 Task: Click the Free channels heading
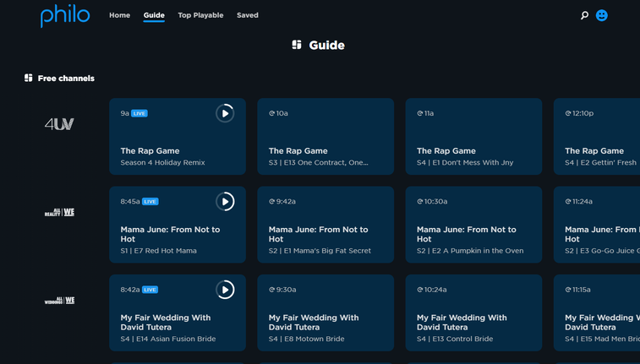click(x=66, y=79)
